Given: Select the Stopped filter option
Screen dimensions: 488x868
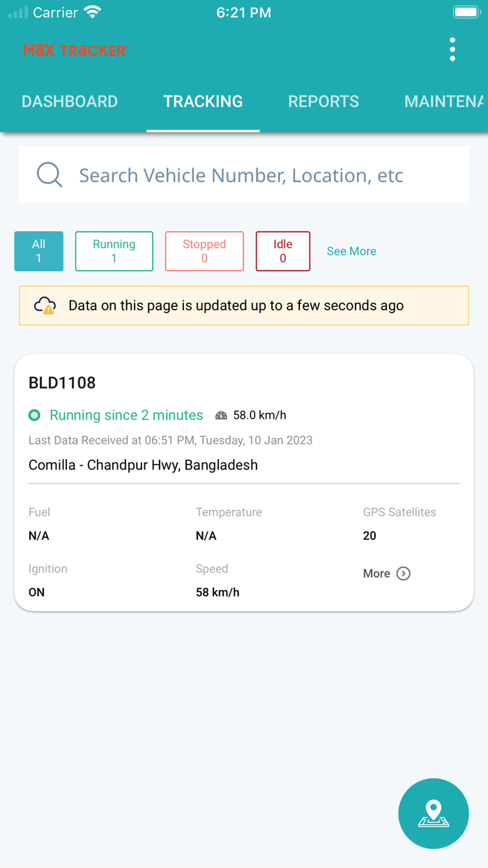Looking at the screenshot, I should (204, 251).
